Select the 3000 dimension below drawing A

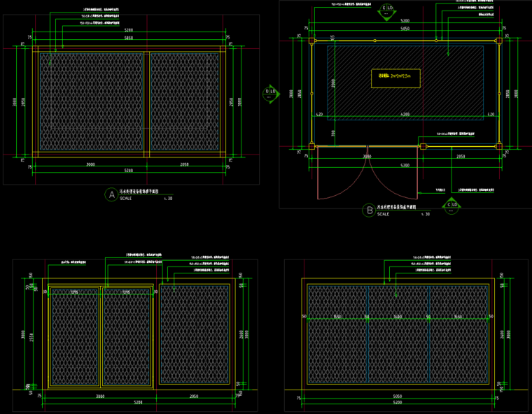coord(91,164)
